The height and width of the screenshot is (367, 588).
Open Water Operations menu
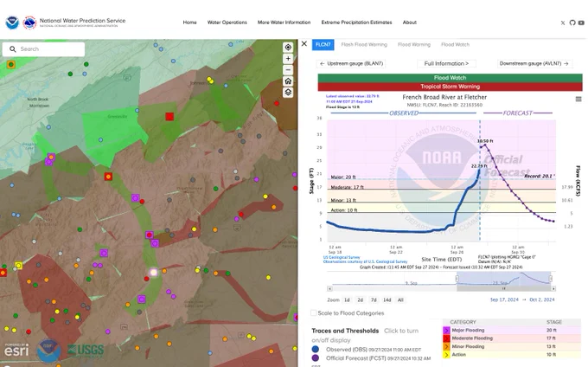point(227,23)
